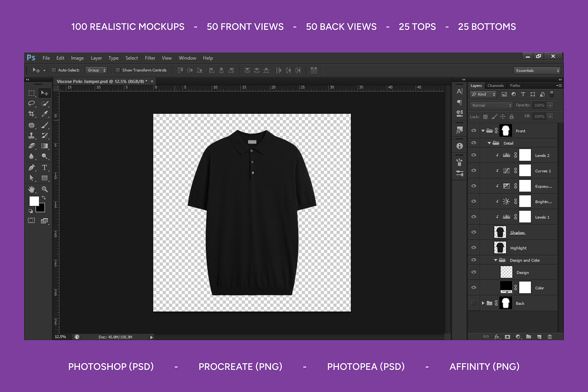
Task: Reset default foreground and background colors
Action: pos(31,211)
